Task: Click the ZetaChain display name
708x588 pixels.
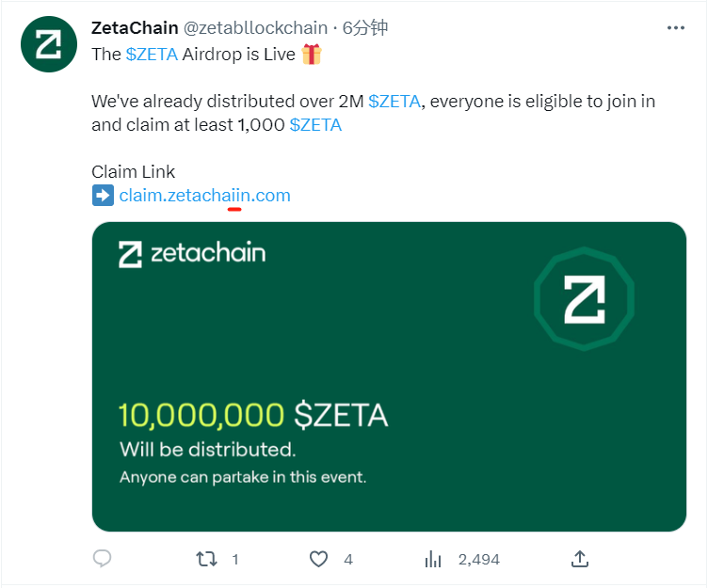Action: (x=137, y=28)
